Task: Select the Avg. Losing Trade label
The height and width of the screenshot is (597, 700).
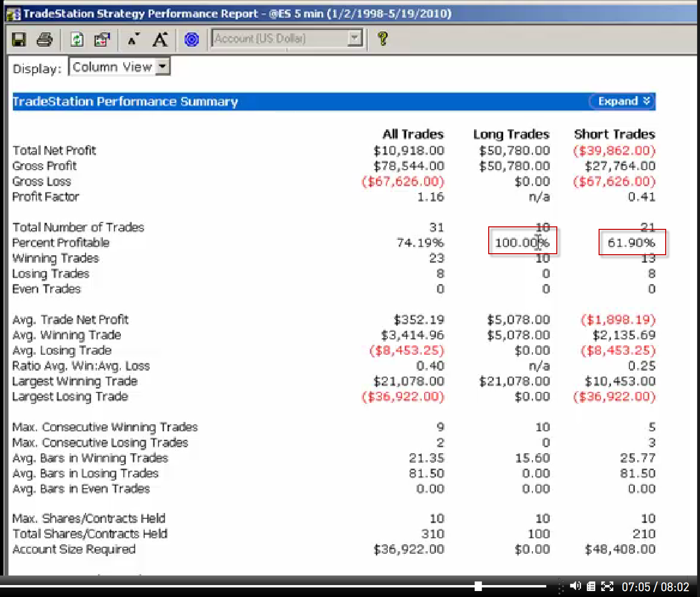Action: pyautogui.click(x=62, y=350)
